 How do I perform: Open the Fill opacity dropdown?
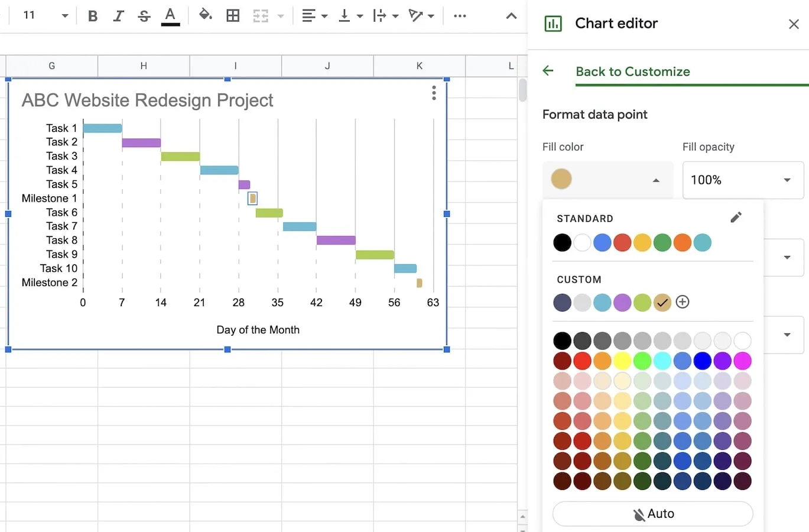point(743,180)
